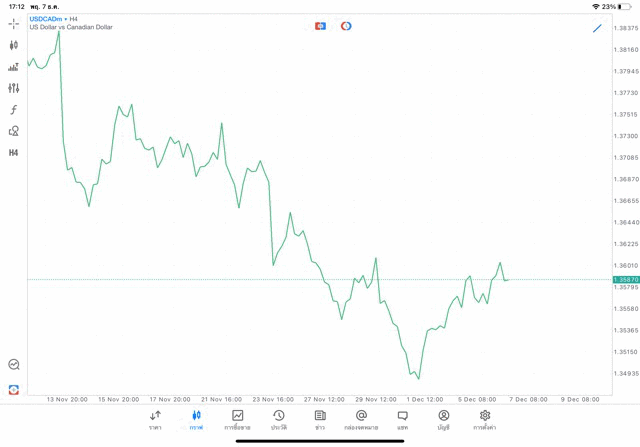Open the line drawing tool at top right

597,28
